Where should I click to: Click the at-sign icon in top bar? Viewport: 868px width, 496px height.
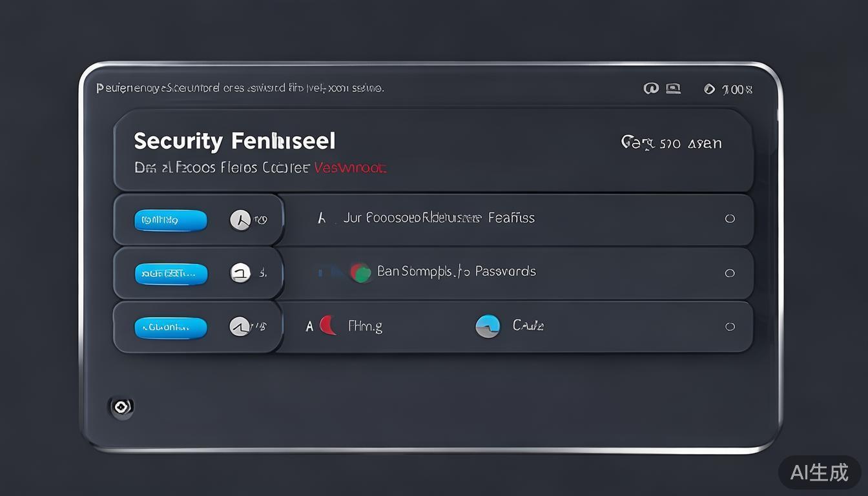(x=651, y=88)
